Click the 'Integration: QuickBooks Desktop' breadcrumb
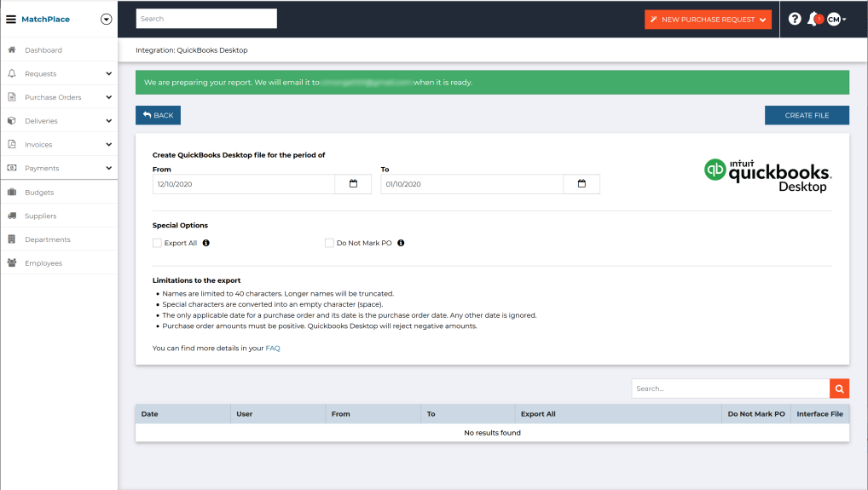The image size is (868, 490). 192,49
